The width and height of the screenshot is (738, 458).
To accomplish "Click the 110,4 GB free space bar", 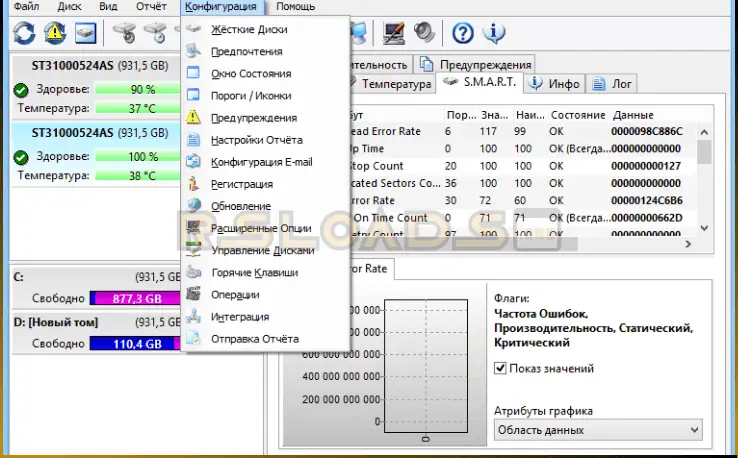I will 135,344.
